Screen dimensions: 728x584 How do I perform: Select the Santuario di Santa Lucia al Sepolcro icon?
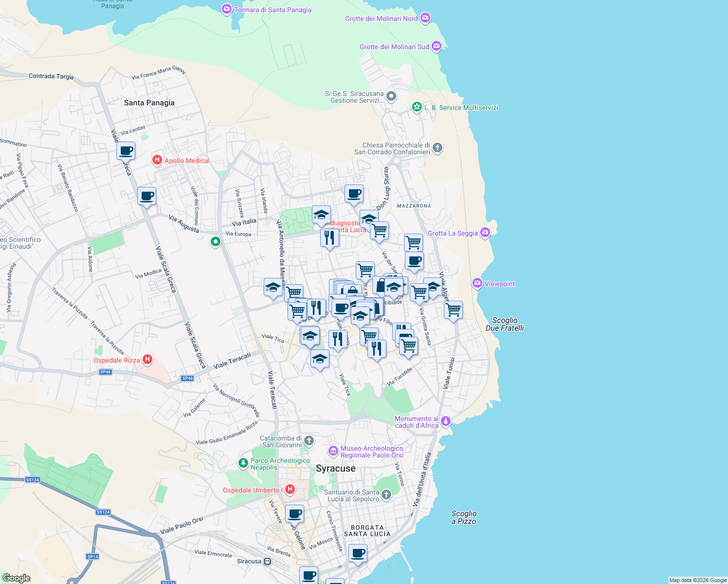[385, 494]
